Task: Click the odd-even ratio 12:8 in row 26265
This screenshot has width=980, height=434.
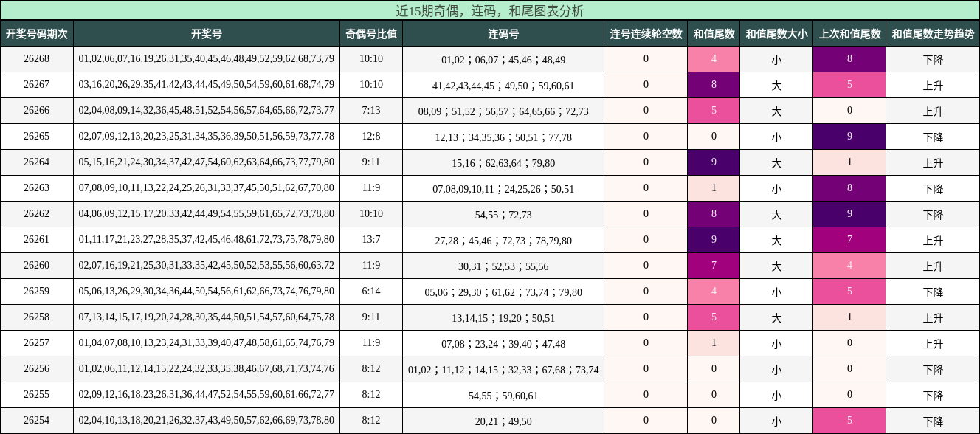Action: [x=371, y=137]
